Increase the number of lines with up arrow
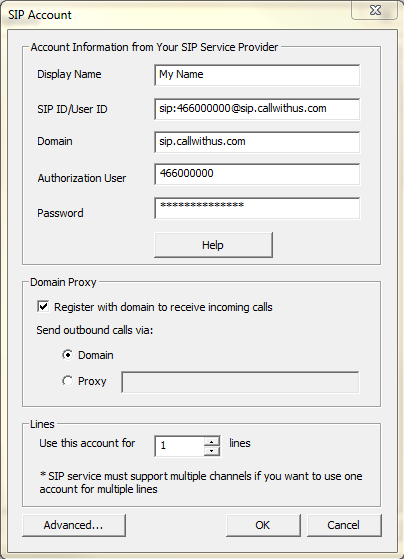 (212, 441)
